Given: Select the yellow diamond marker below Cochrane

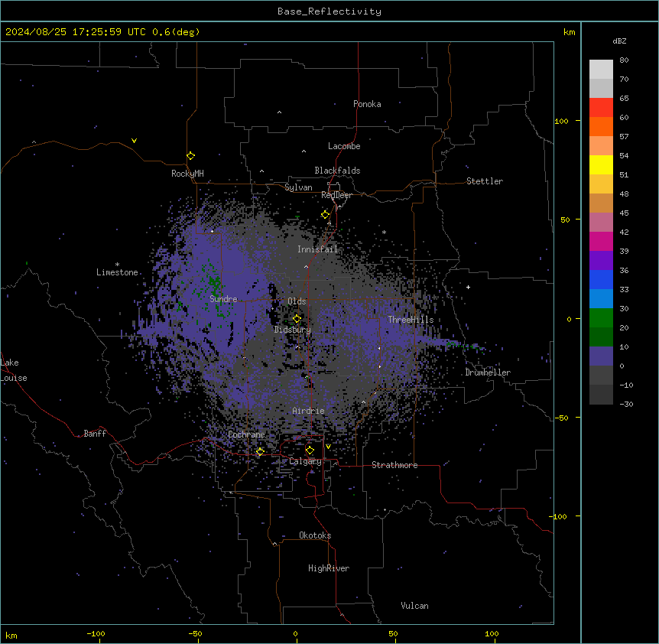Looking at the screenshot, I should coord(260,451).
